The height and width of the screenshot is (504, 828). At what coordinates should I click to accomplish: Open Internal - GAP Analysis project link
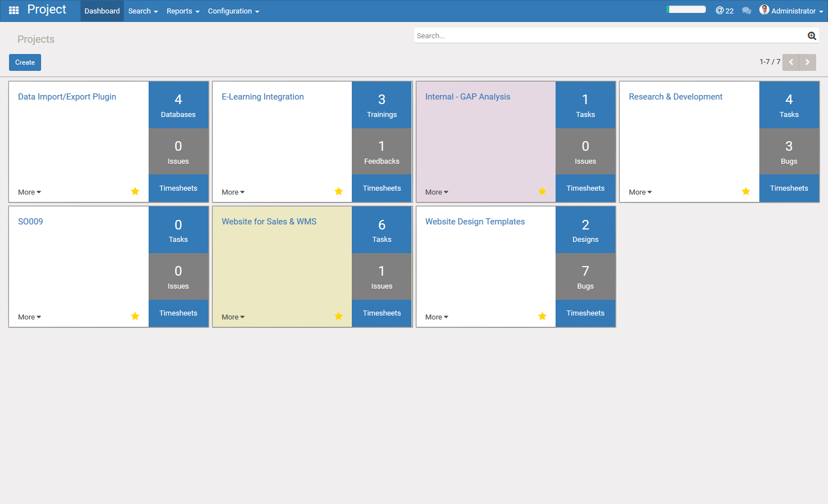click(467, 97)
